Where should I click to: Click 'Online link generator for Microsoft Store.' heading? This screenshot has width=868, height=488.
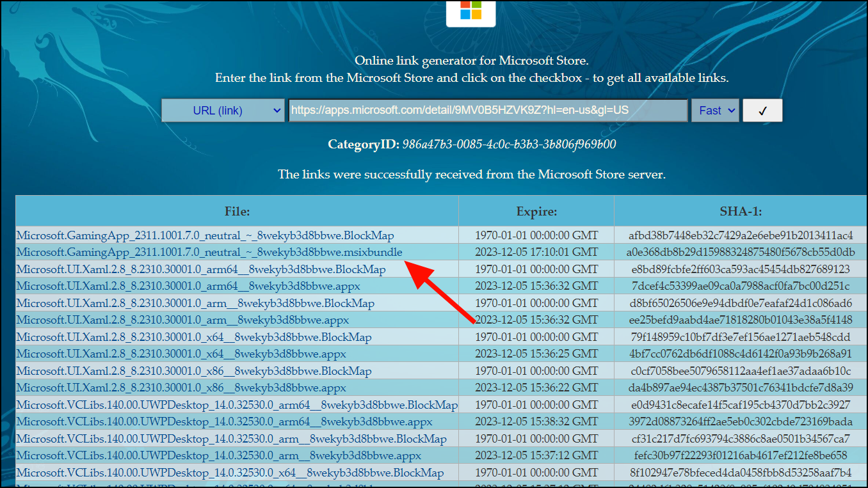[472, 61]
